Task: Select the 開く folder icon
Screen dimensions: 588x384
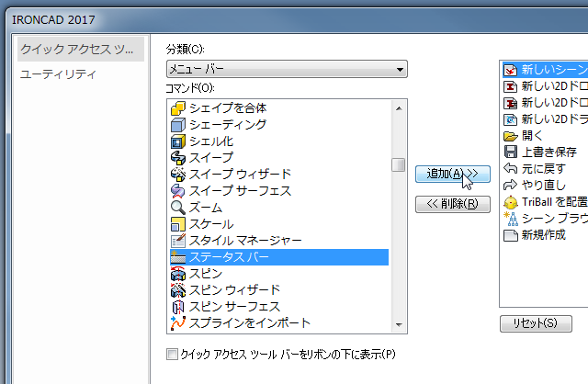Action: click(511, 136)
